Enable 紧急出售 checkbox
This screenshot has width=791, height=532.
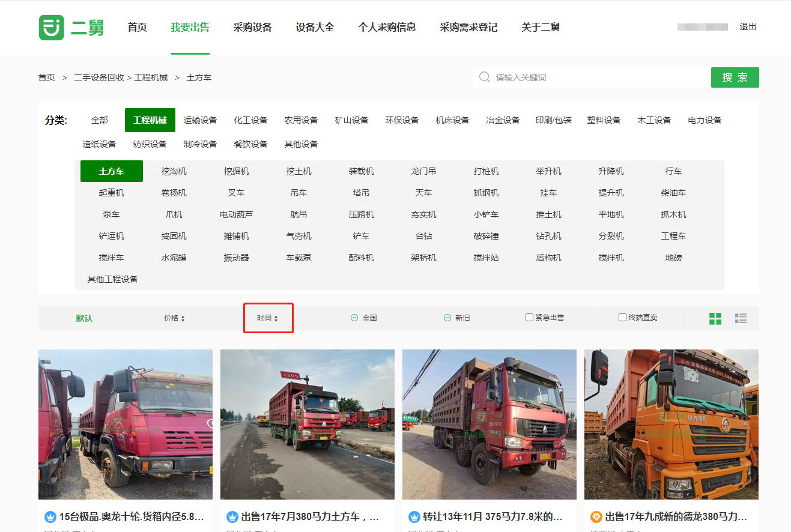coord(529,318)
